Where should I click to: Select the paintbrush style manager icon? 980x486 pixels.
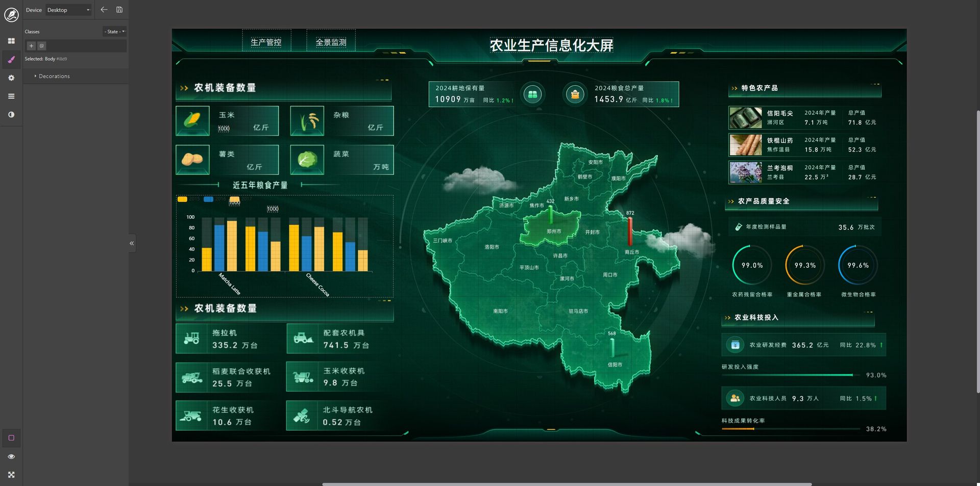click(x=11, y=60)
